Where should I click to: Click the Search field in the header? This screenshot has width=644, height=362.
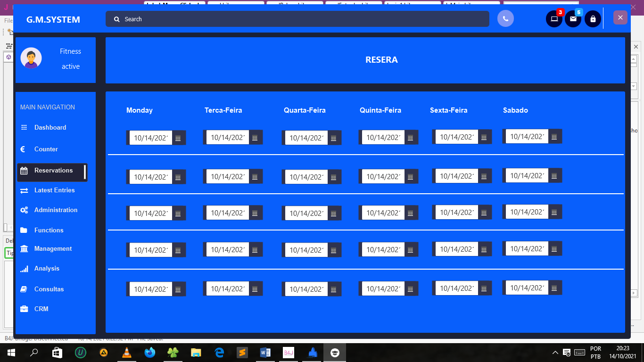click(297, 19)
